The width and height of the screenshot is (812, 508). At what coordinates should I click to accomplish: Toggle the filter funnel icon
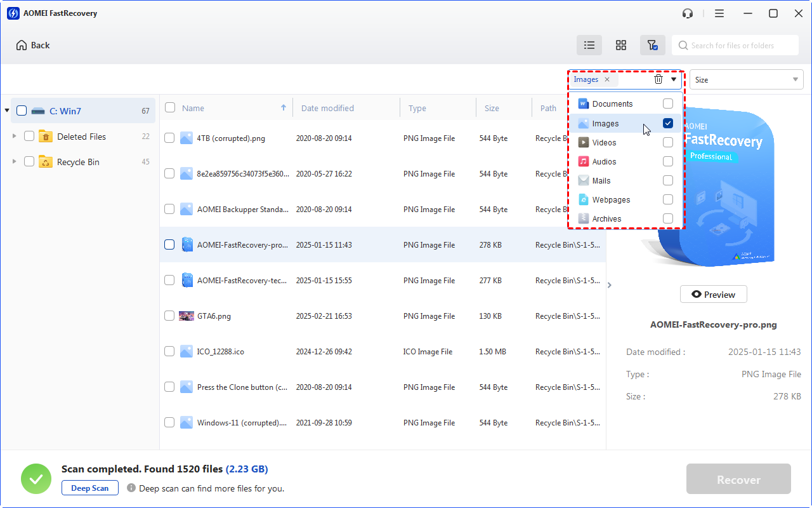tap(652, 45)
